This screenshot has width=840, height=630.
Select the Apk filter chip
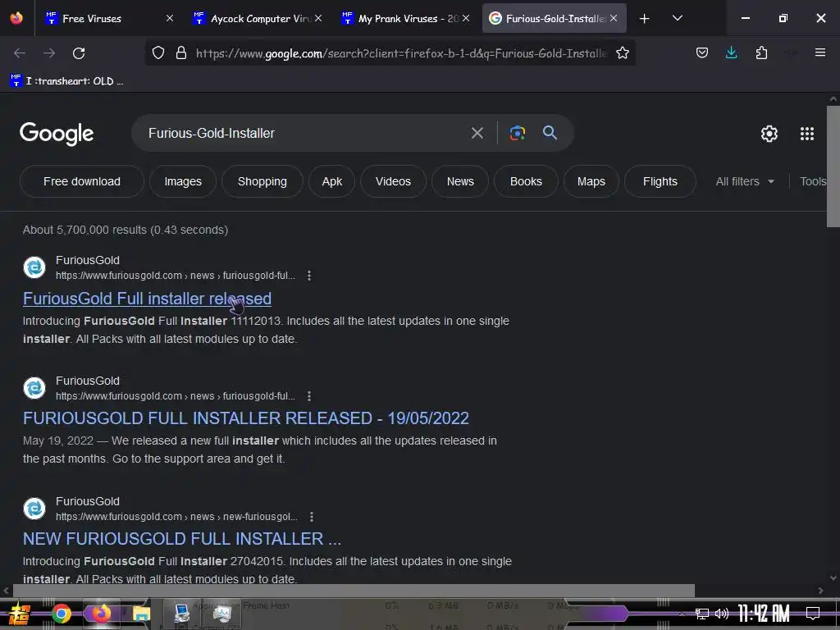click(331, 181)
